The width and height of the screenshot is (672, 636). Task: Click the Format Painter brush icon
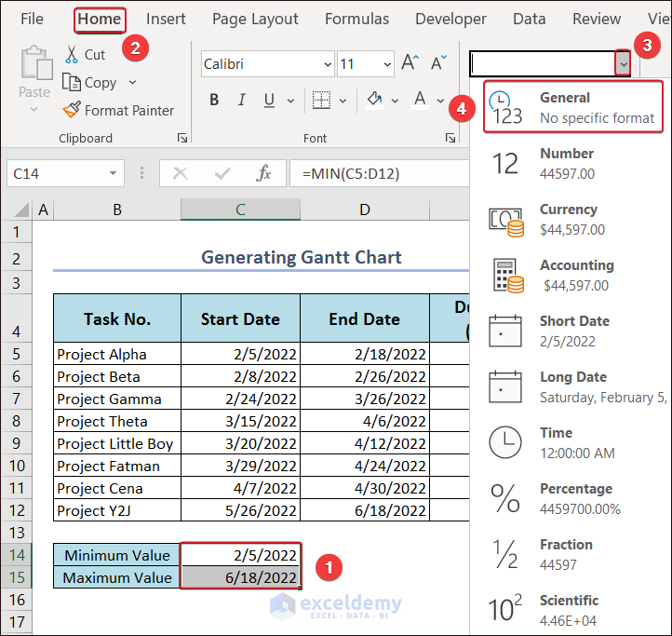(x=72, y=110)
